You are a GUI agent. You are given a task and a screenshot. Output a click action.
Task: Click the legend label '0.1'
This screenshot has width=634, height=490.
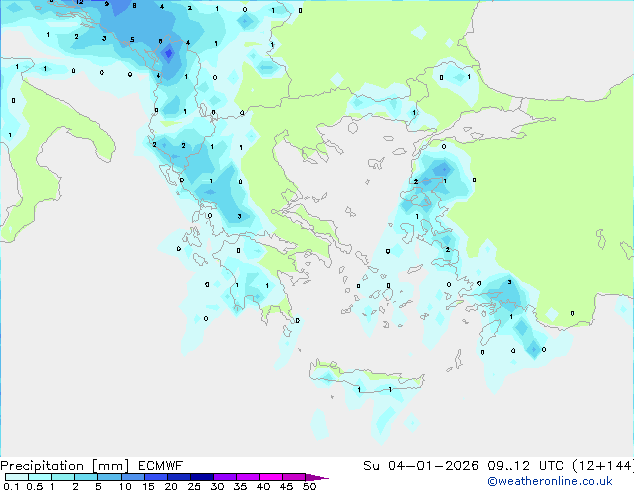click(11, 486)
